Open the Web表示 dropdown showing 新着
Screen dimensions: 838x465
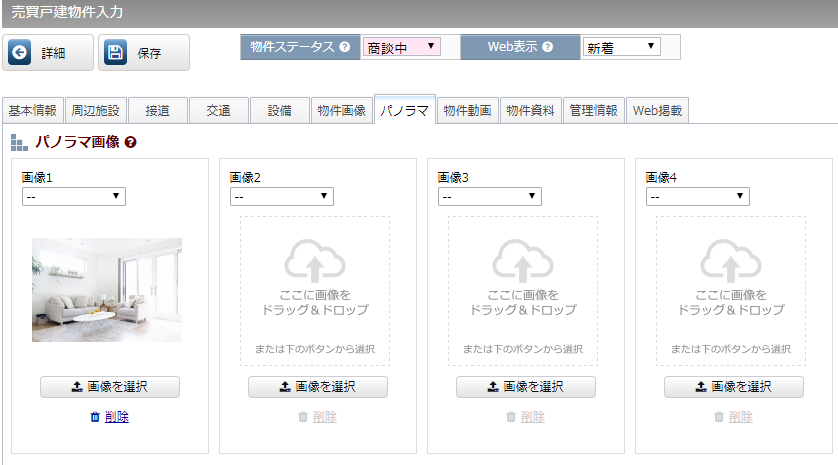pyautogui.click(x=622, y=47)
